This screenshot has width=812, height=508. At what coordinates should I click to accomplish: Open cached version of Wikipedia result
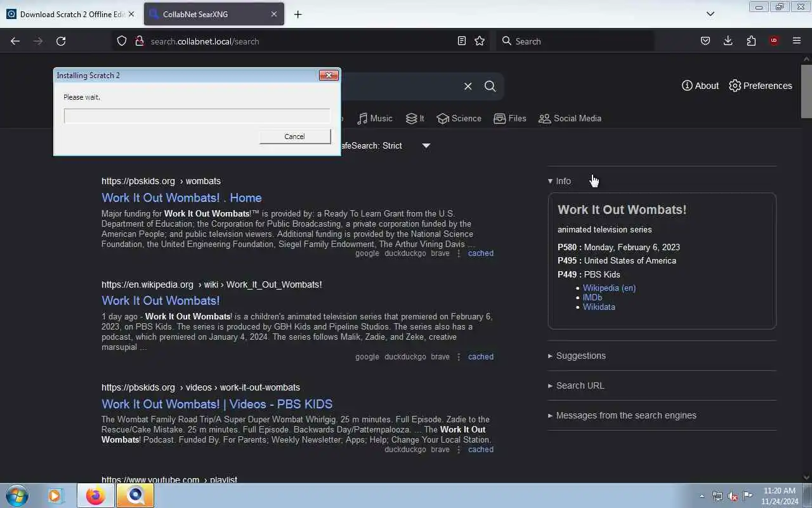point(480,357)
